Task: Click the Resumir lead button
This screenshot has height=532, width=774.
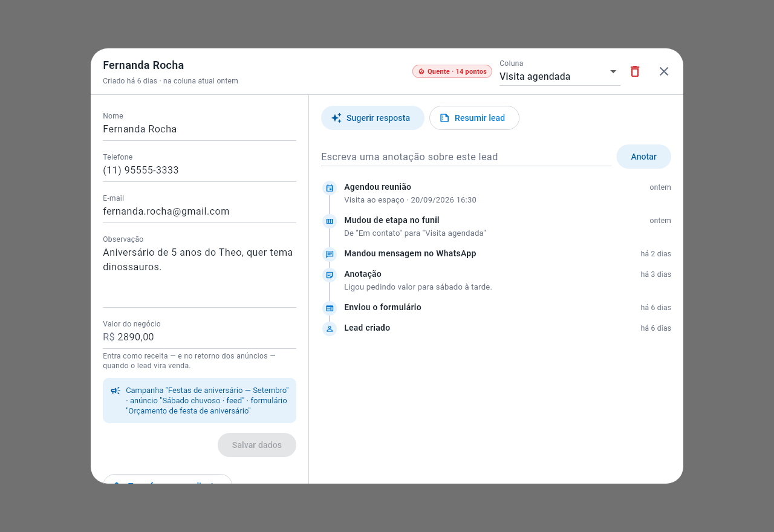Action: pyautogui.click(x=474, y=118)
